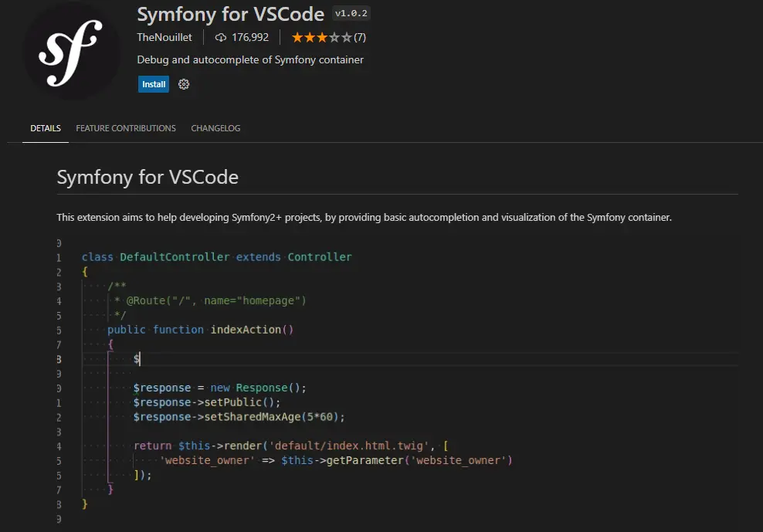Image resolution: width=763 pixels, height=532 pixels.
Task: Open the Changelog tab
Action: coord(215,128)
